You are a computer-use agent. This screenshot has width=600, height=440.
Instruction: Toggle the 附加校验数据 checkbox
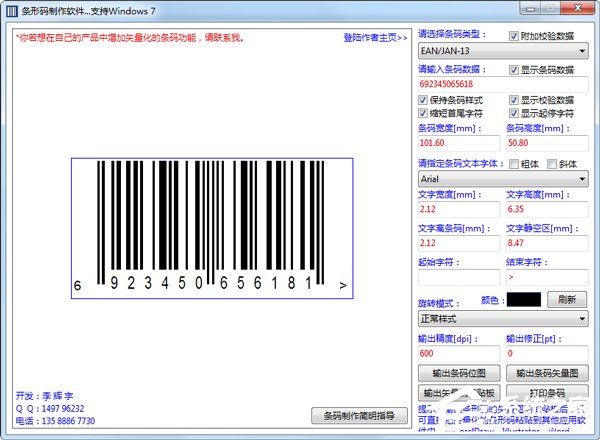click(x=514, y=36)
